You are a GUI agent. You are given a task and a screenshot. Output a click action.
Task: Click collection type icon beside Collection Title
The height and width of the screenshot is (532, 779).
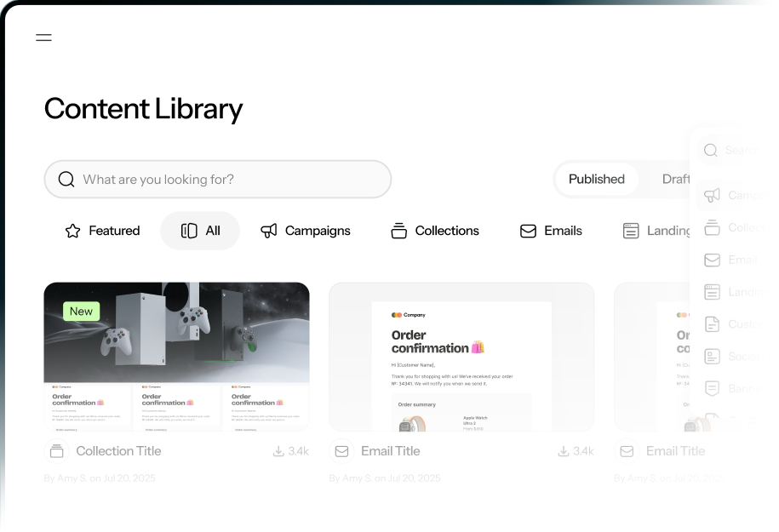click(x=56, y=451)
